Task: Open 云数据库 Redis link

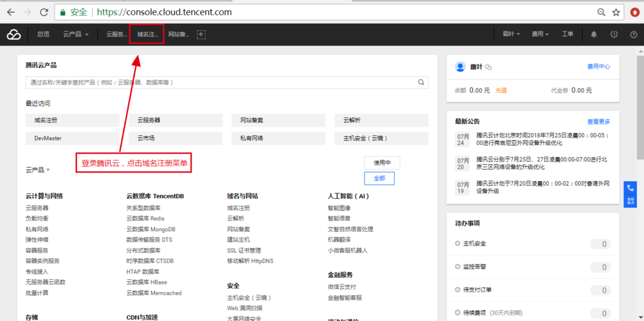Action: click(145, 219)
